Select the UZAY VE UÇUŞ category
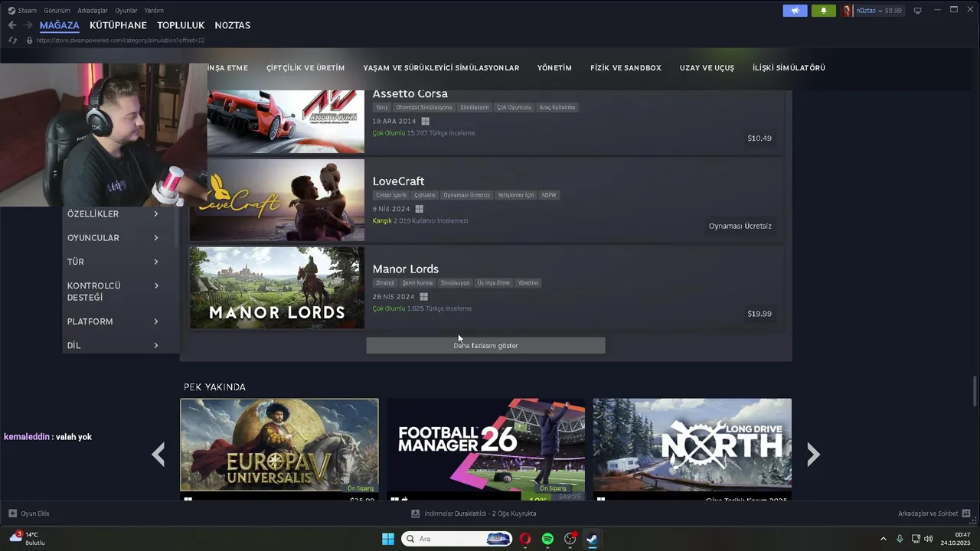The width and height of the screenshot is (980, 551). point(707,68)
